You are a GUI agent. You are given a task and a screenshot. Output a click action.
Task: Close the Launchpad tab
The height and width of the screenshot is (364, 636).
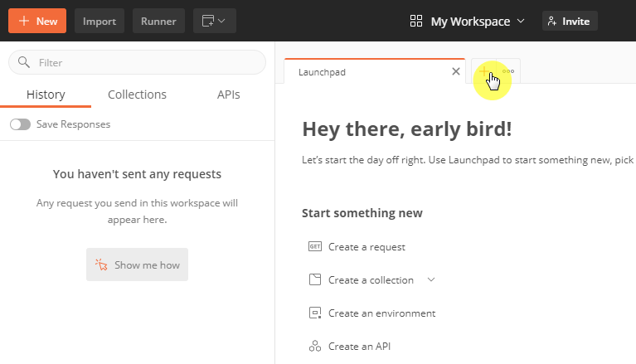456,72
